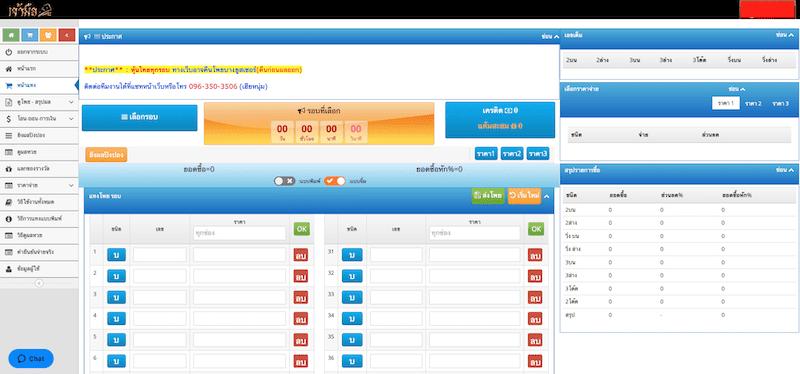Toggle the gray print-mode switch off/on

(x=284, y=181)
